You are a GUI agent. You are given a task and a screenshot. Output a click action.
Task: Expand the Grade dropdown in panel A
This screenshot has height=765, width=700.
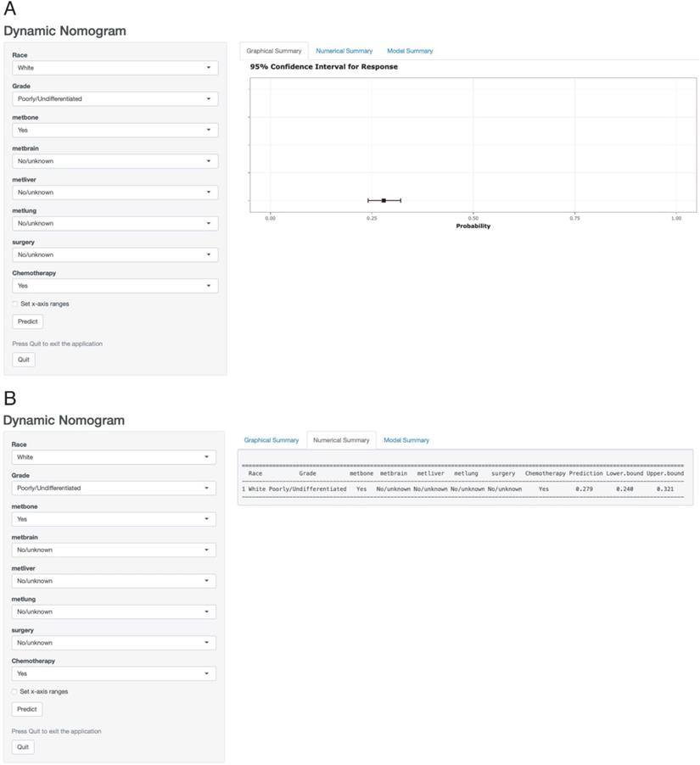tap(115, 99)
